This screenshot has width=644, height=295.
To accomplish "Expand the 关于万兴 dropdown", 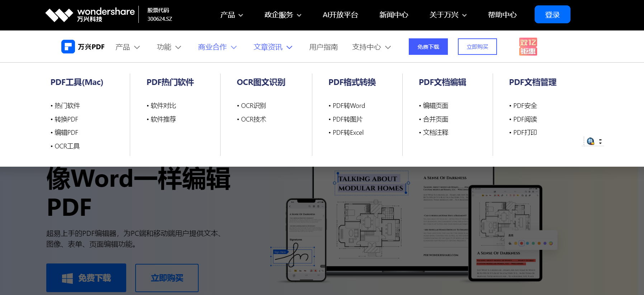I will (448, 15).
